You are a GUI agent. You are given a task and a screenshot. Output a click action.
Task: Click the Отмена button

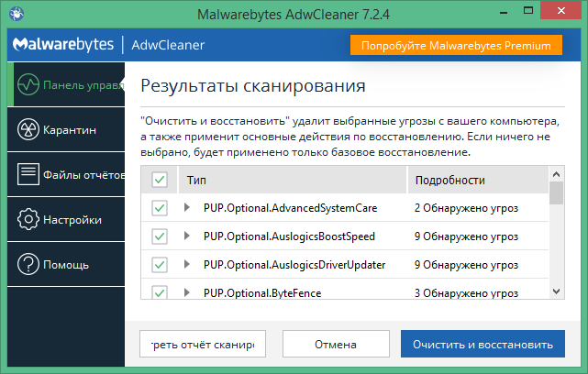tap(336, 344)
